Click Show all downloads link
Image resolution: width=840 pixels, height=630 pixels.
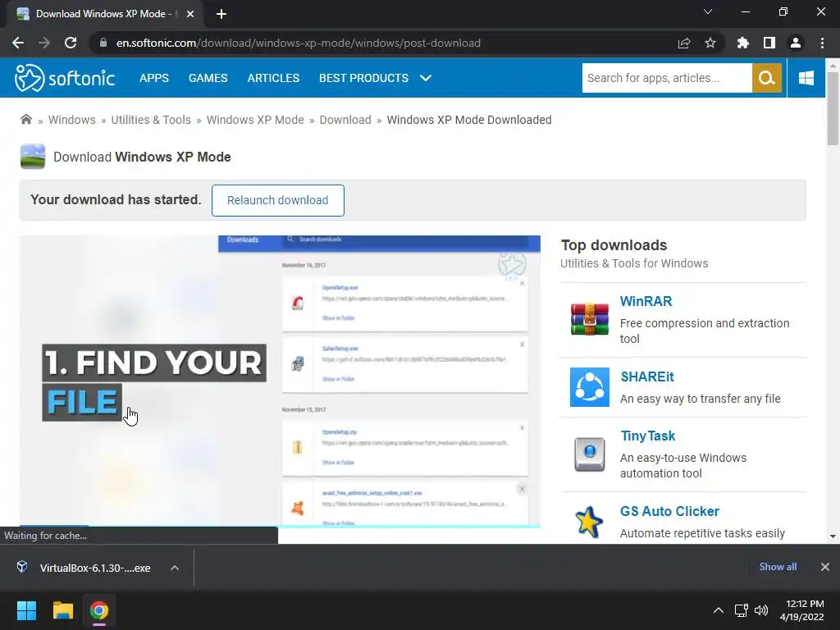[x=778, y=567]
